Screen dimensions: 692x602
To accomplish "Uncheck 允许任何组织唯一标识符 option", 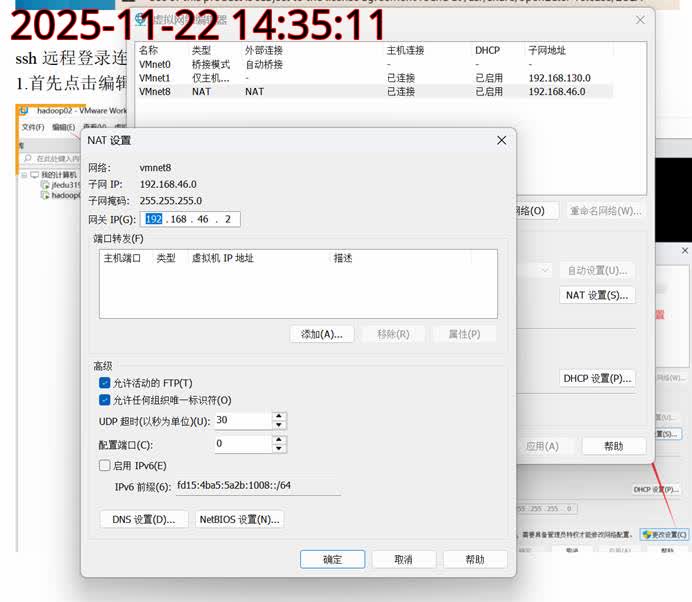I will point(105,400).
